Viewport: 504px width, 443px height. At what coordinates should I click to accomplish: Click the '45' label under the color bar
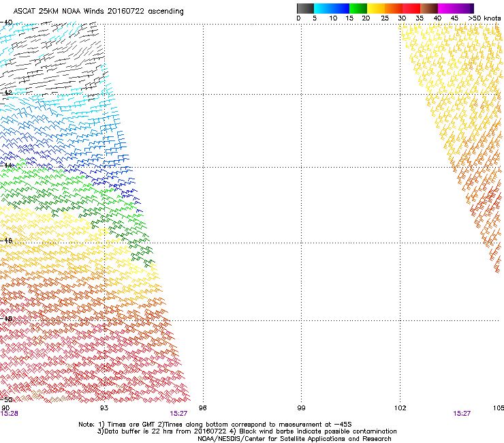point(454,18)
